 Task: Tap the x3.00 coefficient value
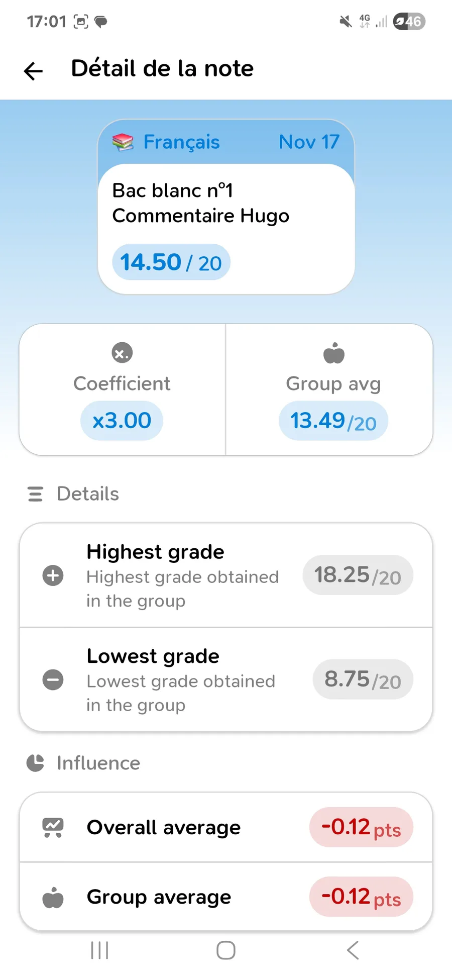pyautogui.click(x=122, y=421)
